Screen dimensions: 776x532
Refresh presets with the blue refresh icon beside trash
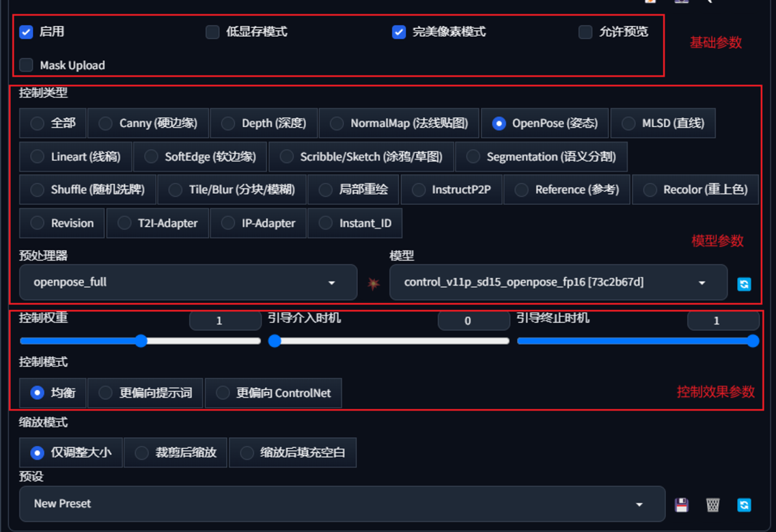744,503
